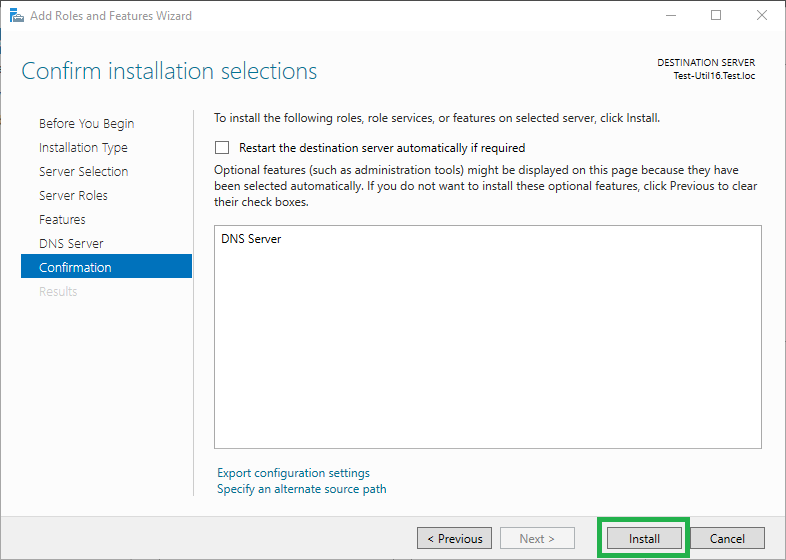This screenshot has width=786, height=560.
Task: Enable automatic restart of destination server
Action: pyautogui.click(x=222, y=147)
